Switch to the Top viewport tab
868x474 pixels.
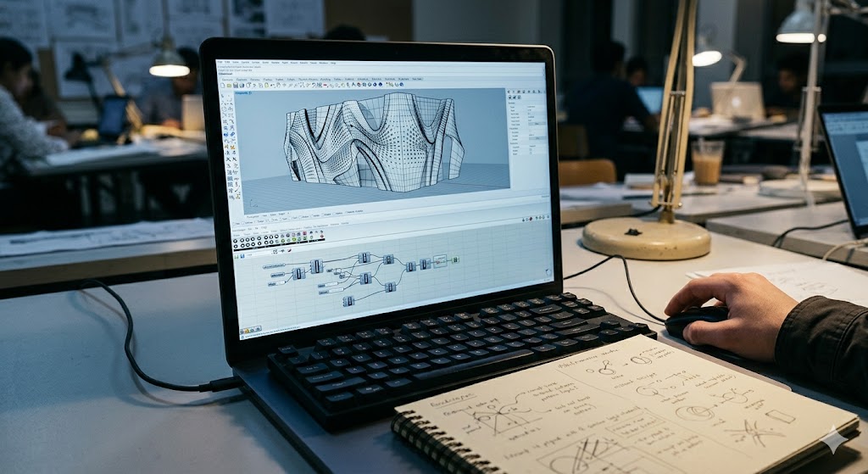point(264,215)
